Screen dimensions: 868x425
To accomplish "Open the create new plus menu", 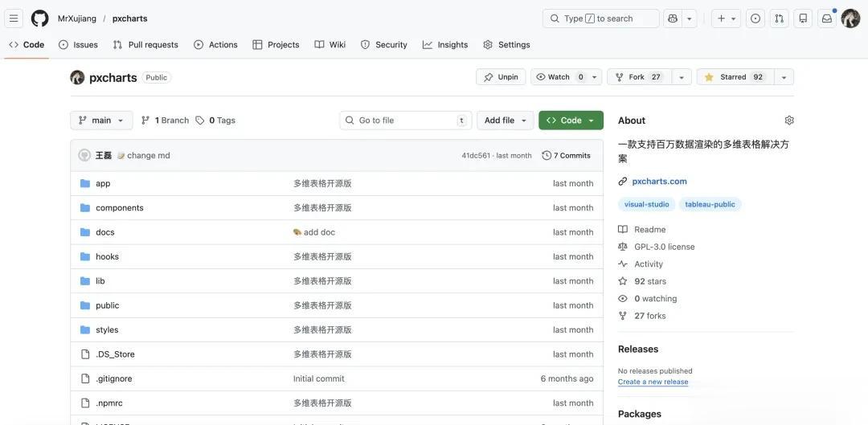I will pos(726,18).
